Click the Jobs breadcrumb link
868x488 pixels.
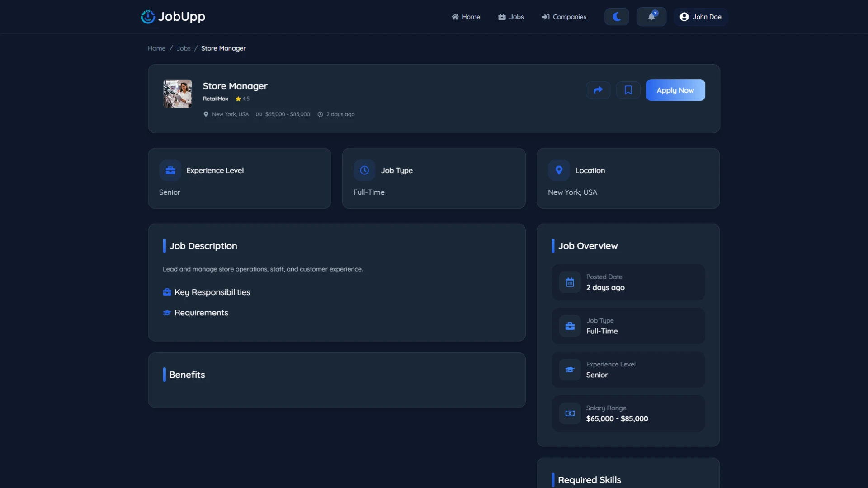pos(184,48)
